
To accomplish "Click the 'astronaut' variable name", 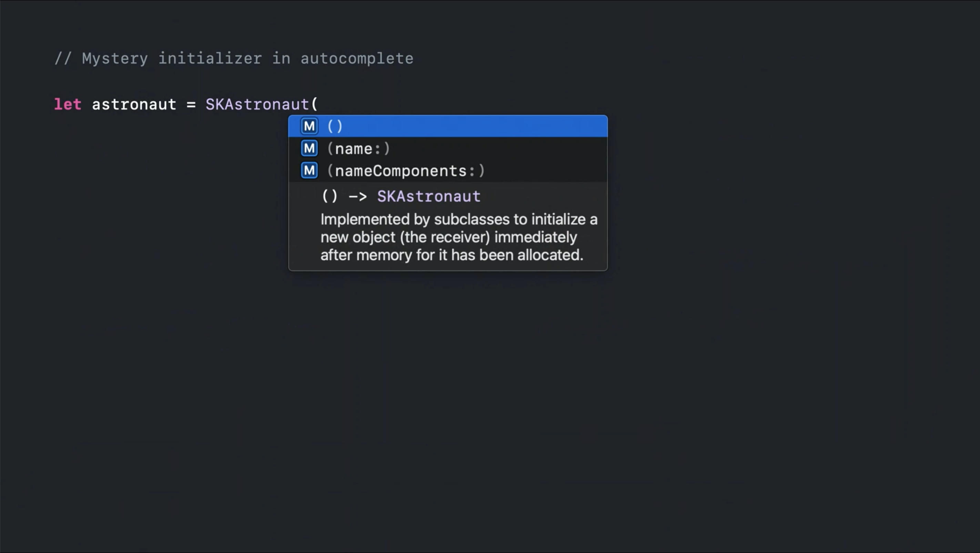I will [x=134, y=105].
